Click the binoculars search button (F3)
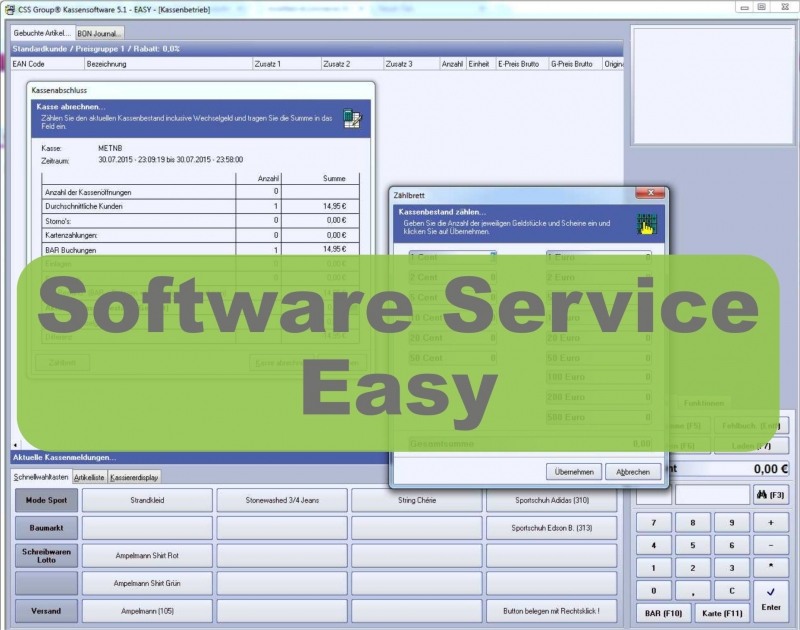The image size is (800, 630). 770,495
